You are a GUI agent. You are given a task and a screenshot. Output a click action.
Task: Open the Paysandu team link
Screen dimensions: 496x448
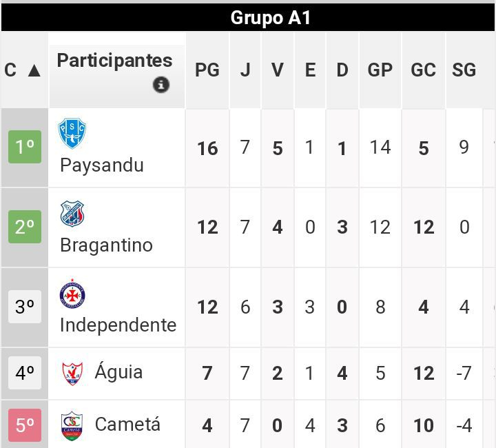(x=102, y=165)
